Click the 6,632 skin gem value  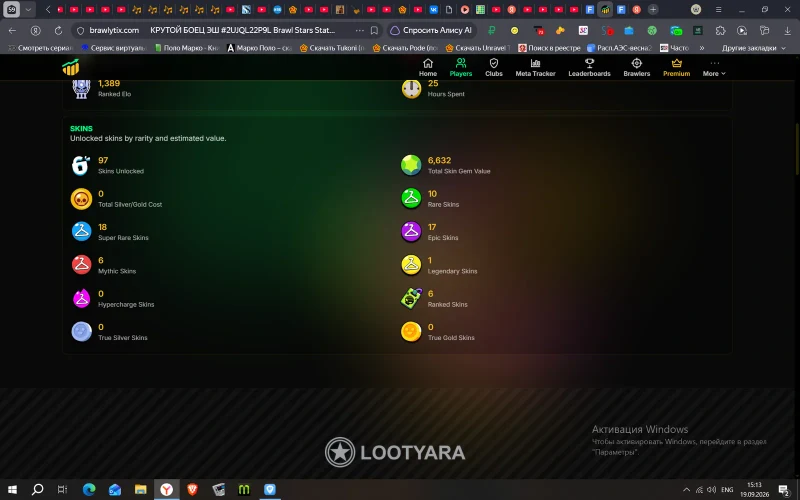coord(439,160)
